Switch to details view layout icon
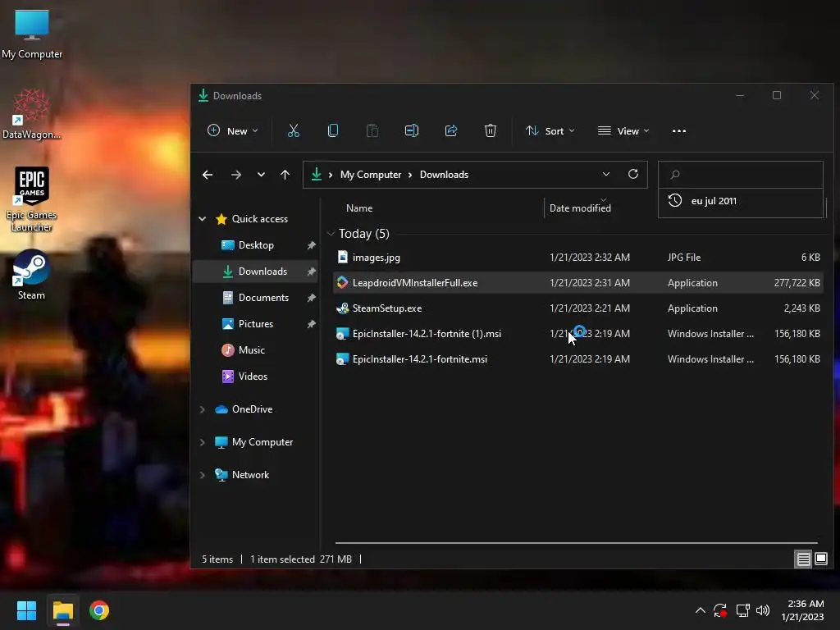This screenshot has width=840, height=630. click(x=803, y=559)
